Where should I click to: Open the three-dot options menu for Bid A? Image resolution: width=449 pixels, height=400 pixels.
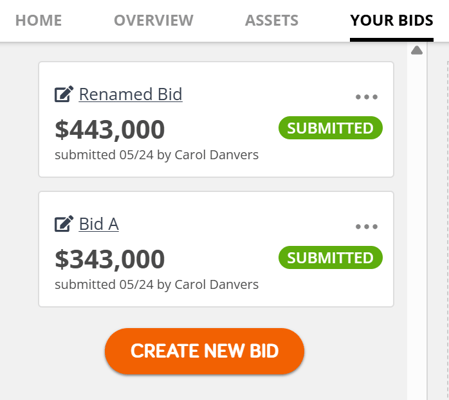[x=366, y=227]
